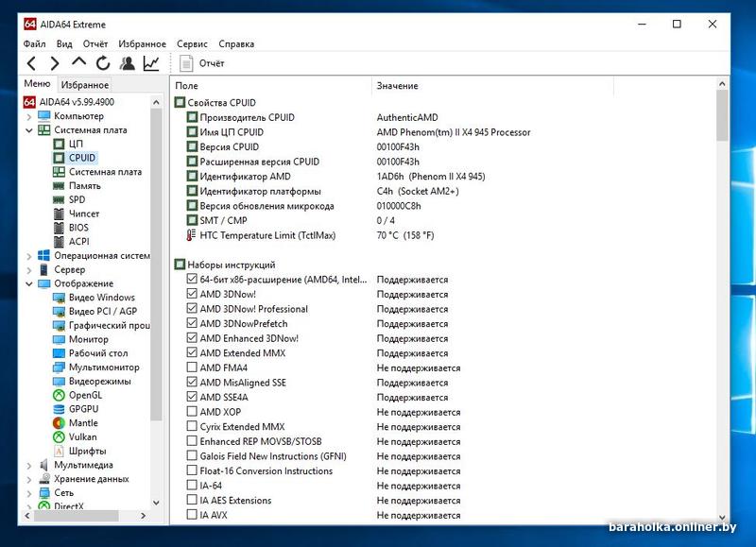Click the Back navigation arrow
The height and width of the screenshot is (547, 756).
pos(31,63)
